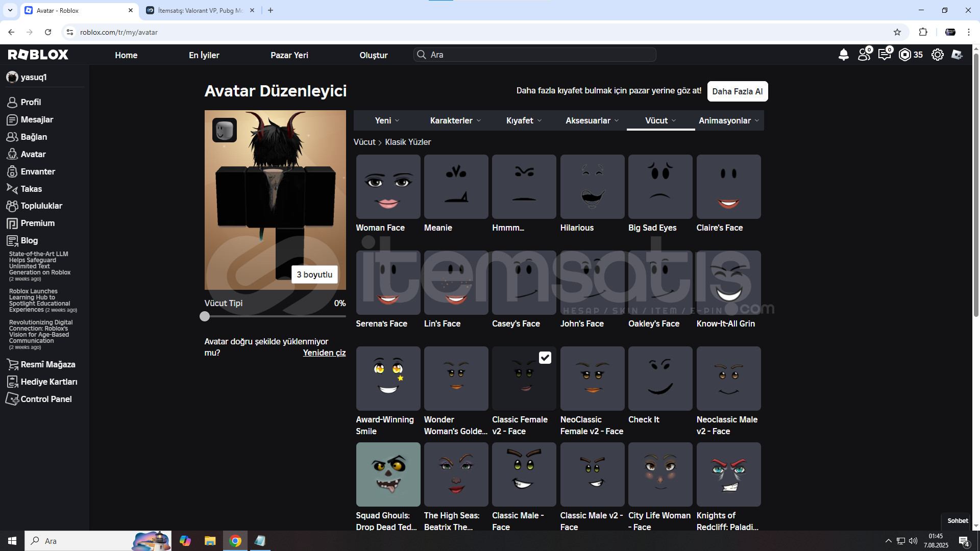Select the Hilarious face thumbnail

[x=592, y=187]
